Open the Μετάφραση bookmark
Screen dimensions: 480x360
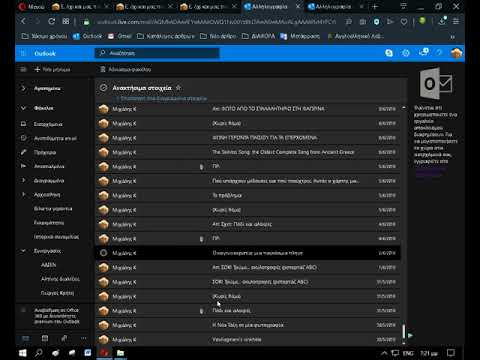300,36
